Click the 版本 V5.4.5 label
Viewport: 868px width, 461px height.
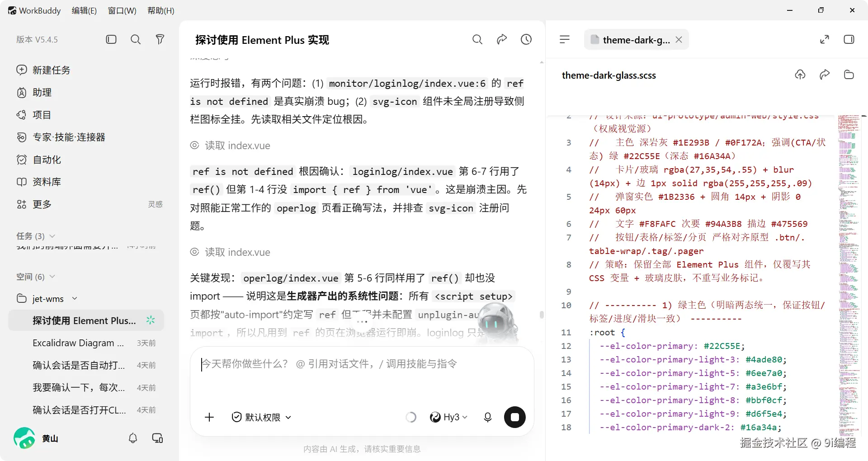(37, 40)
